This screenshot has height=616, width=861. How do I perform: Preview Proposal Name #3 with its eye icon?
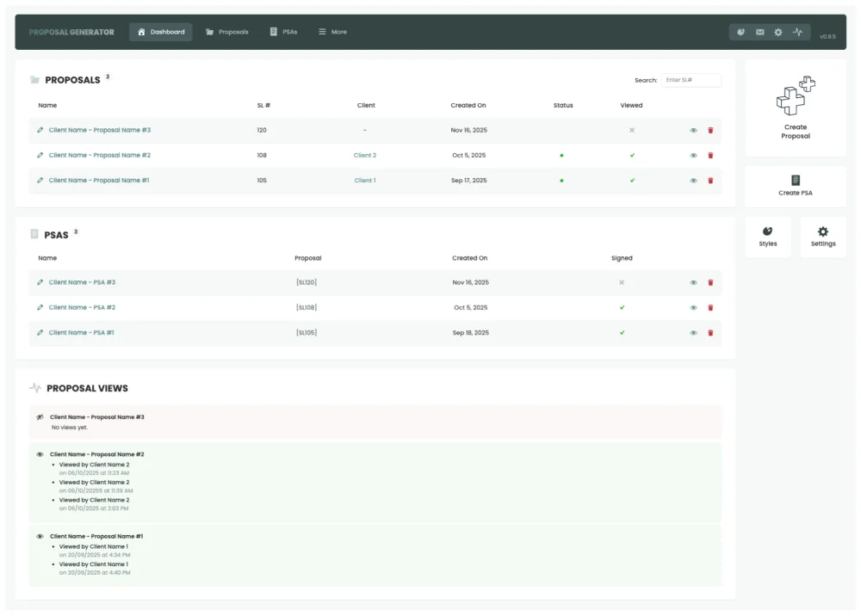pyautogui.click(x=692, y=130)
